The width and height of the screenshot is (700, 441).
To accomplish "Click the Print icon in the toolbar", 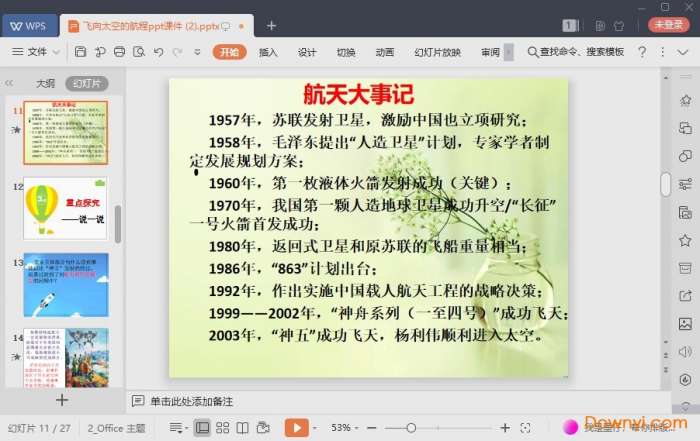I will tap(119, 52).
